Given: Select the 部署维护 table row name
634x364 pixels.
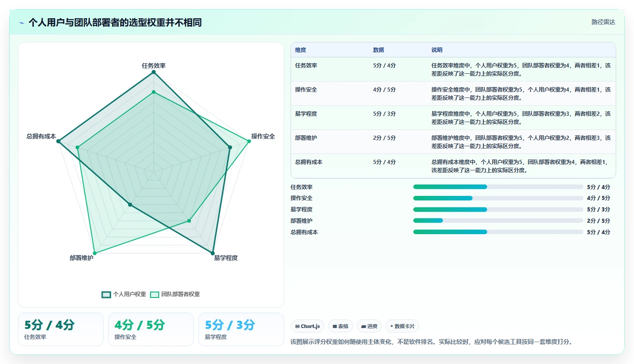Looking at the screenshot, I should pyautogui.click(x=306, y=138).
